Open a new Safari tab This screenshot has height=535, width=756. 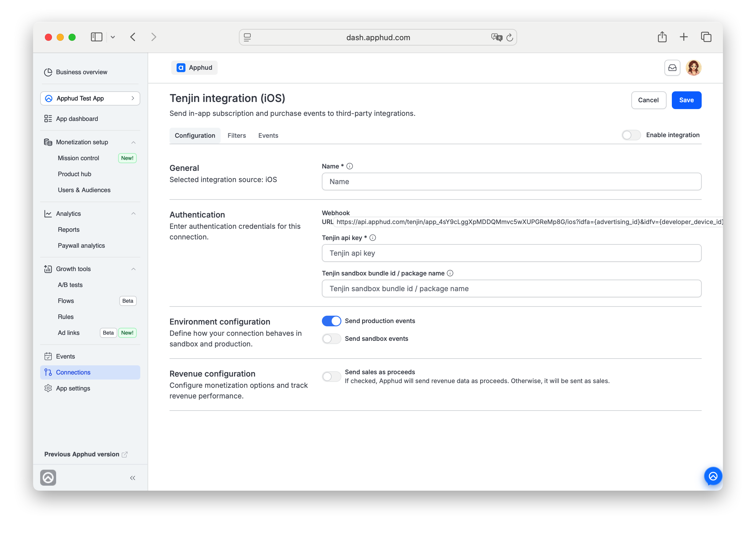[x=684, y=37]
